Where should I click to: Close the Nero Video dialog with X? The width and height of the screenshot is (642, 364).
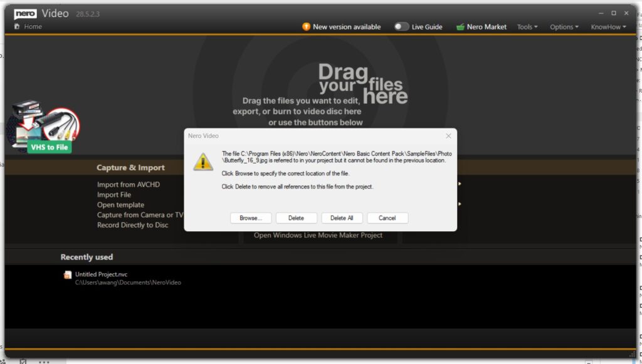(x=448, y=136)
